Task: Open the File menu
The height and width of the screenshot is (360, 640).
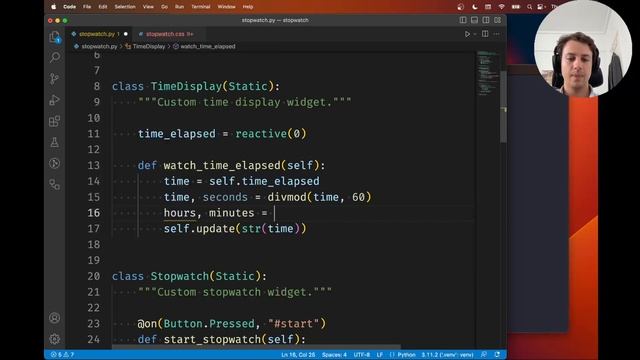Action: (87, 7)
